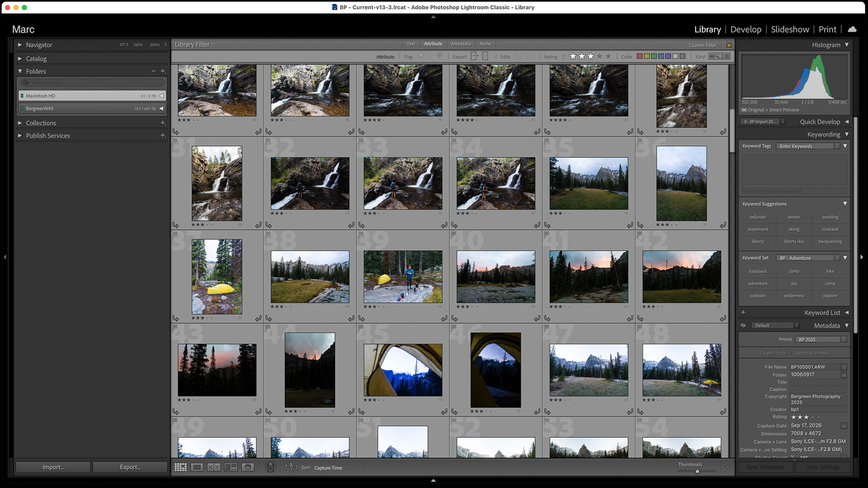
Task: Open the Custom Filter dropdown
Action: pyautogui.click(x=704, y=45)
